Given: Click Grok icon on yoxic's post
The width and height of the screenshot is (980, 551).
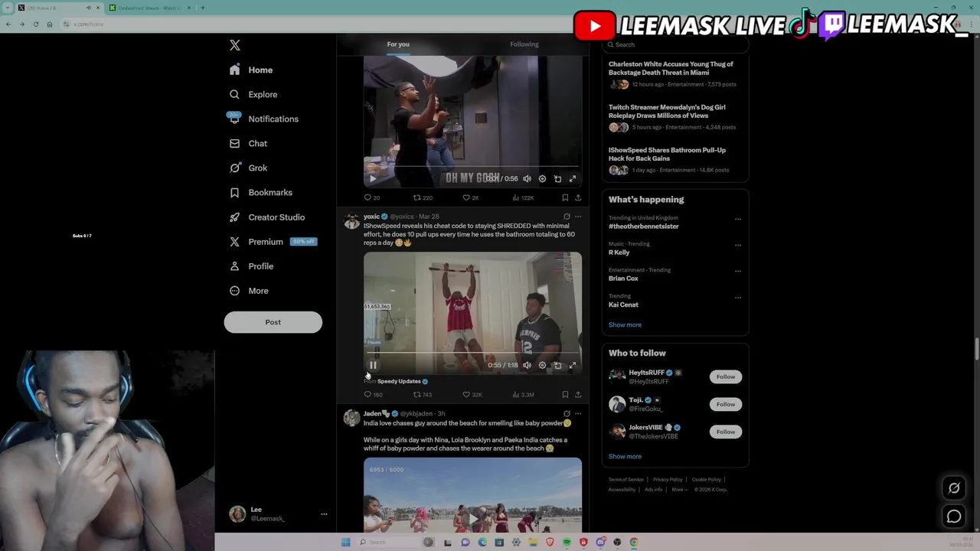Looking at the screenshot, I should pyautogui.click(x=567, y=217).
